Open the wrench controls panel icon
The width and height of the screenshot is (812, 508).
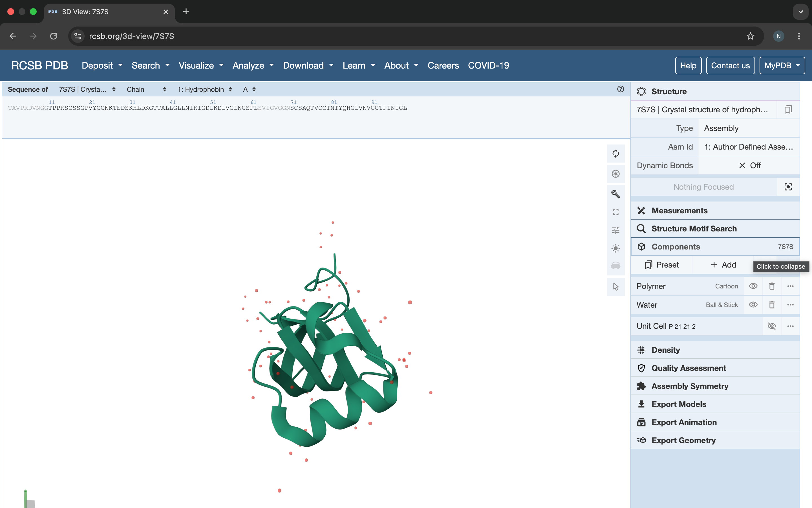(615, 194)
